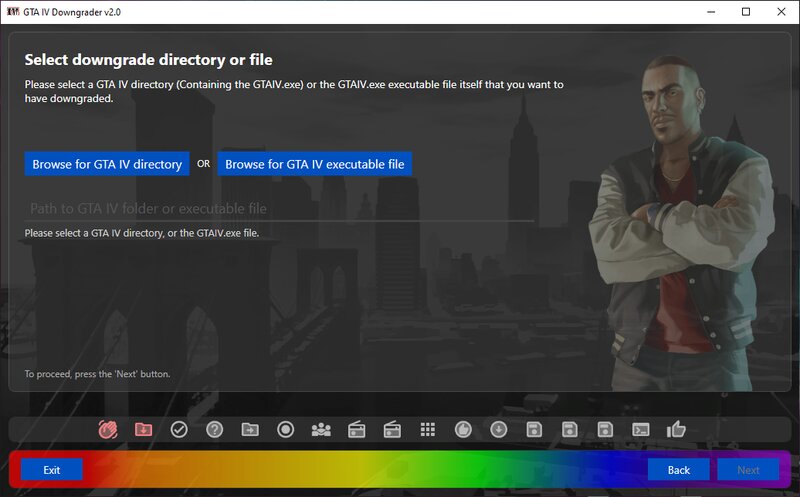The image size is (800, 497).
Task: Click the red folder download step icon
Action: [144, 429]
